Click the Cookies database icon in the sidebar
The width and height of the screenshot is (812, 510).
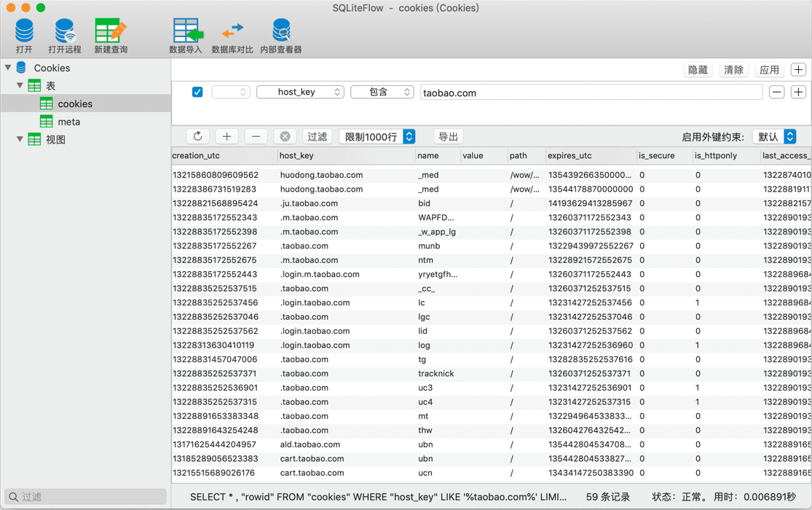(21, 67)
